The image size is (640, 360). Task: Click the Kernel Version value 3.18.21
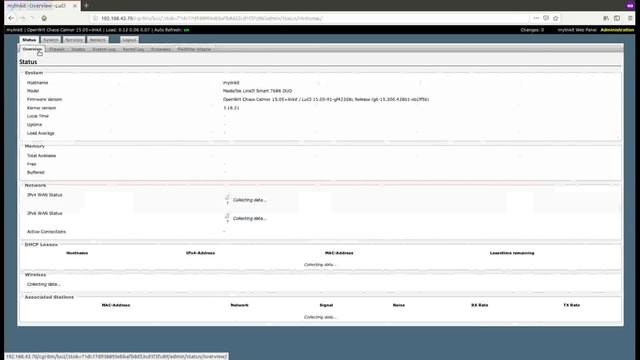click(231, 108)
